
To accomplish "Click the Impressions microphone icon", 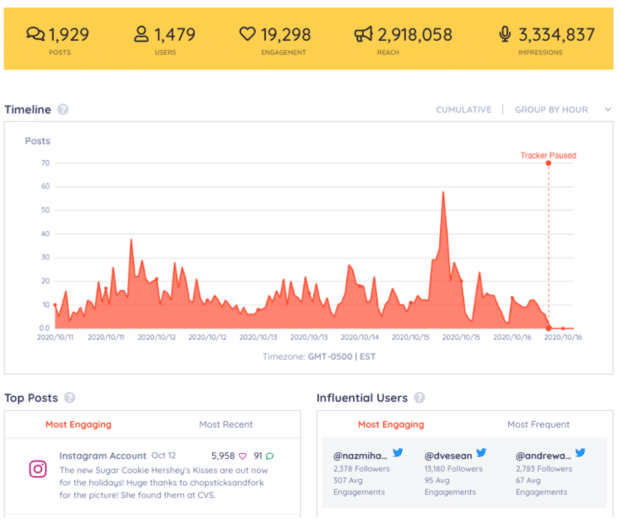I will pyautogui.click(x=505, y=35).
